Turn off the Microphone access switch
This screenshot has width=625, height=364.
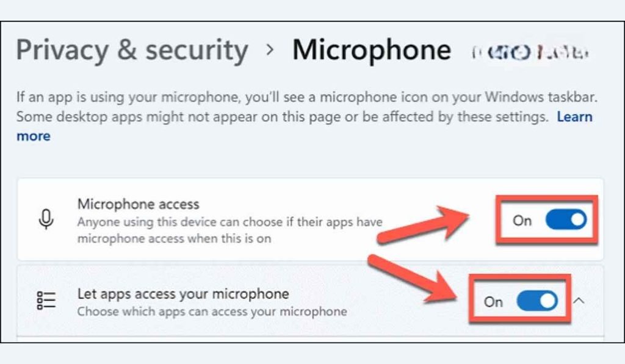click(566, 220)
